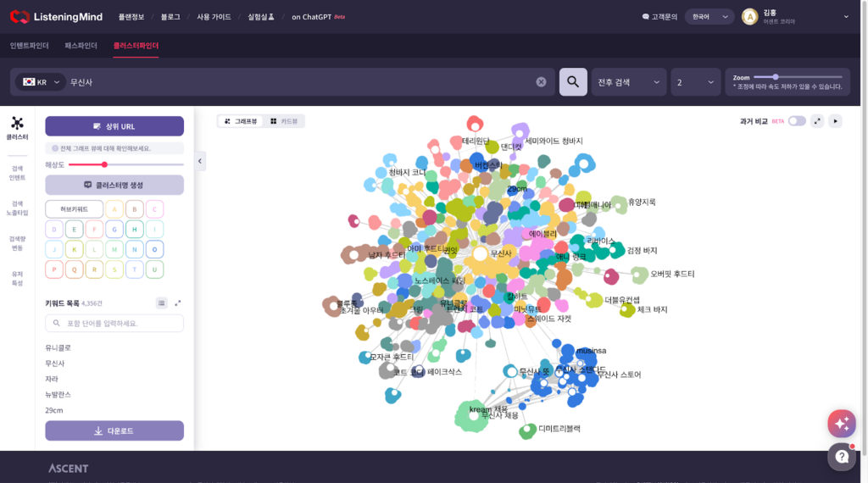The width and height of the screenshot is (868, 483).
Task: Toggle the 과거 비교 switch
Action: 797,121
